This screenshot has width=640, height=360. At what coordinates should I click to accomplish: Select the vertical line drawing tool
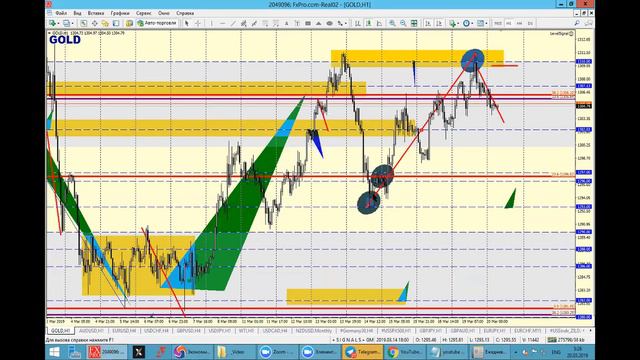[x=211, y=23]
